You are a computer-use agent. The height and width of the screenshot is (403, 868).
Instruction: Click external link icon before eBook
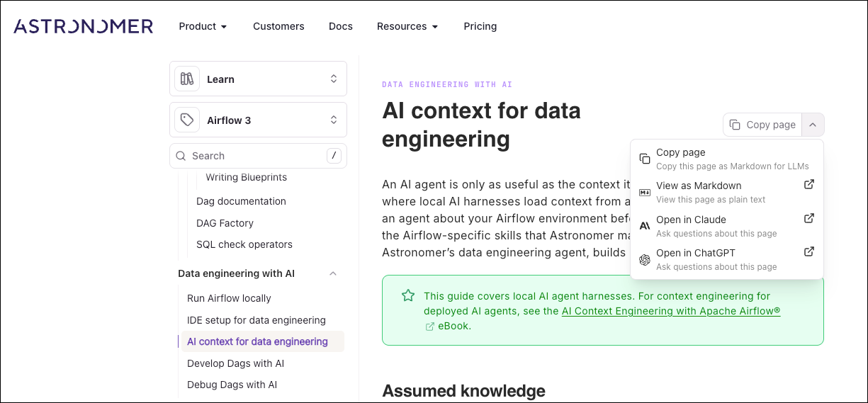tap(429, 327)
